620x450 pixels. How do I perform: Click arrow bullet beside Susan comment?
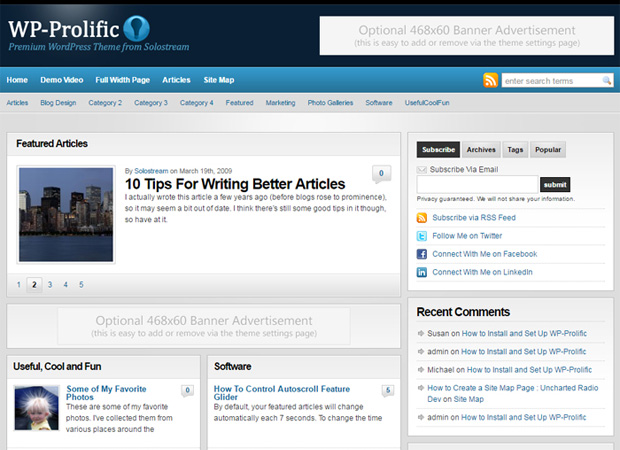coord(421,333)
